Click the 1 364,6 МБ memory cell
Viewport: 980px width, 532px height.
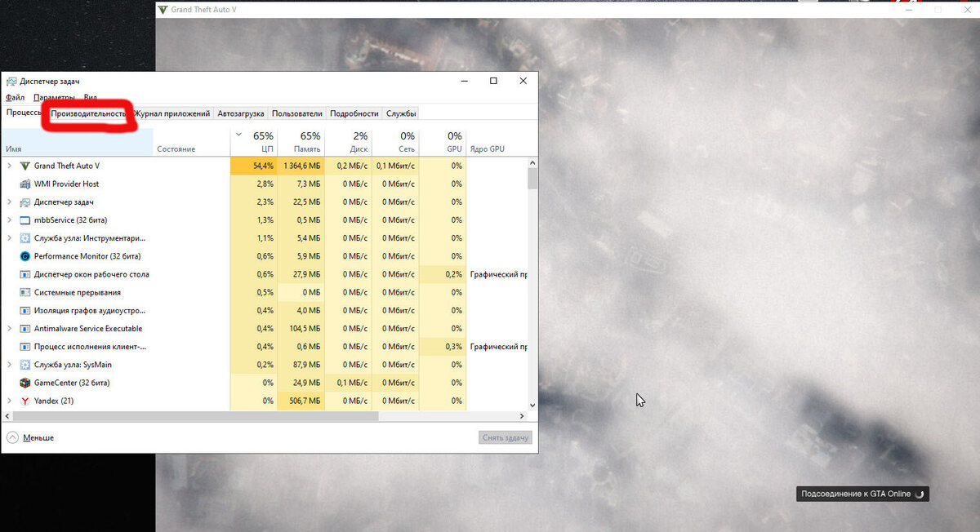click(x=301, y=166)
